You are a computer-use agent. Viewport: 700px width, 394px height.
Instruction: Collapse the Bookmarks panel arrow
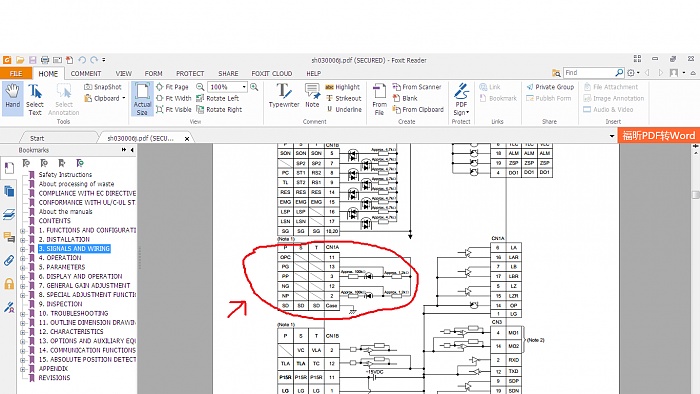coord(132,150)
